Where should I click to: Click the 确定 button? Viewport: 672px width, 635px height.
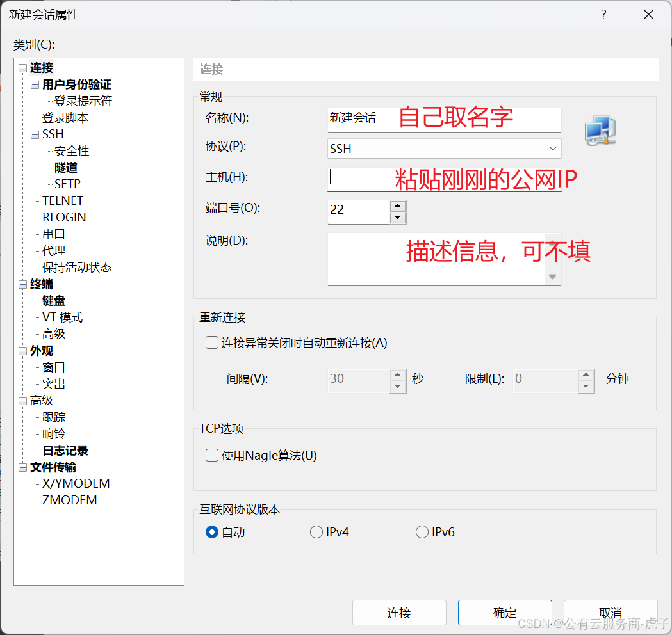505,613
